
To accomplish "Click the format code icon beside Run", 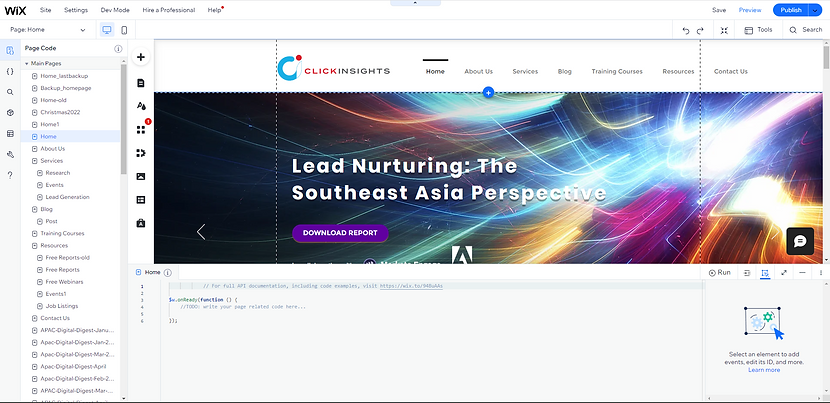I will 747,273.
